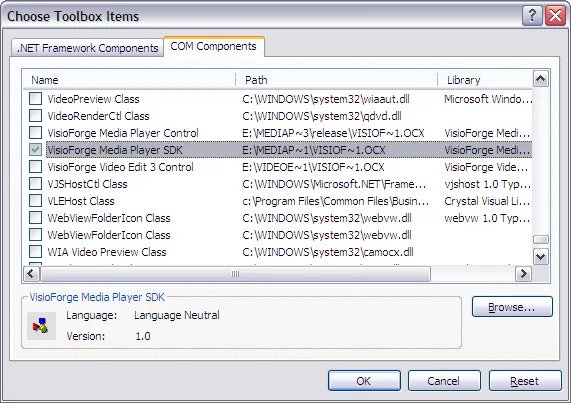This screenshot has height=403, width=571.
Task: Select the VisioForge Media Player SDK name
Action: point(115,150)
